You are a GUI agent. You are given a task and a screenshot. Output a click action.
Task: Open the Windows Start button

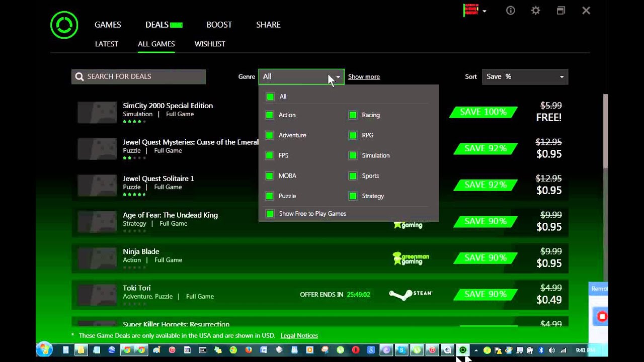pyautogui.click(x=44, y=350)
